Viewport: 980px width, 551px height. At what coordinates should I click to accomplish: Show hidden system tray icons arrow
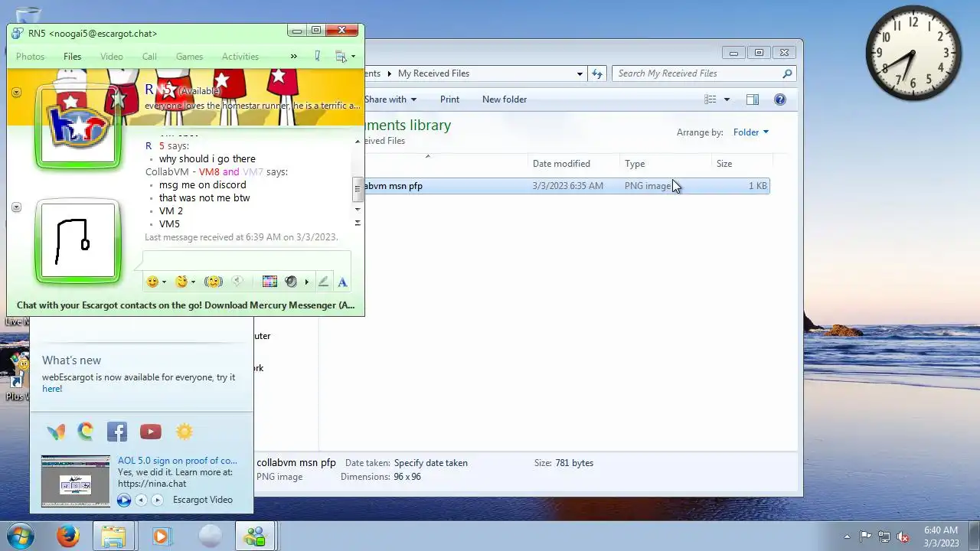[x=847, y=536]
